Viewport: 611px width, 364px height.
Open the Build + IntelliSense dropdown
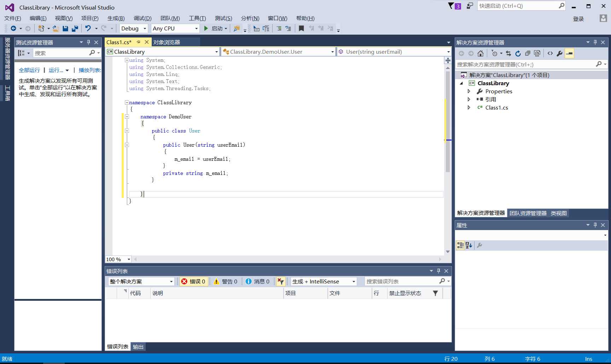click(x=324, y=281)
